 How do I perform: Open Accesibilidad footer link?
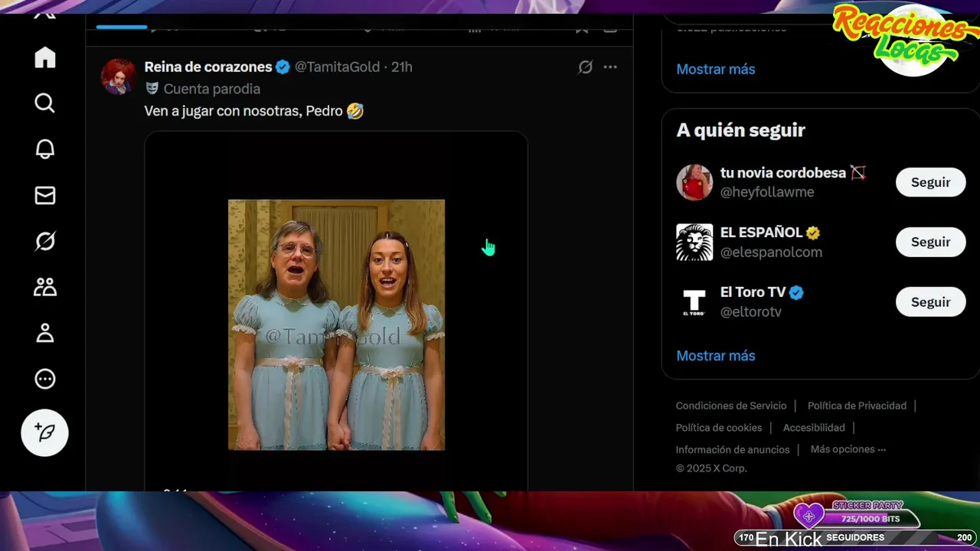[814, 428]
